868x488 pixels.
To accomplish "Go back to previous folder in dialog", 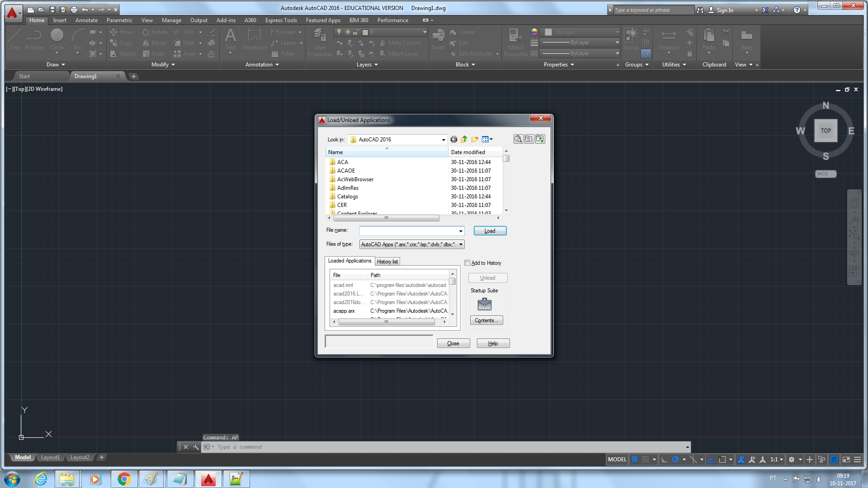I will [453, 140].
